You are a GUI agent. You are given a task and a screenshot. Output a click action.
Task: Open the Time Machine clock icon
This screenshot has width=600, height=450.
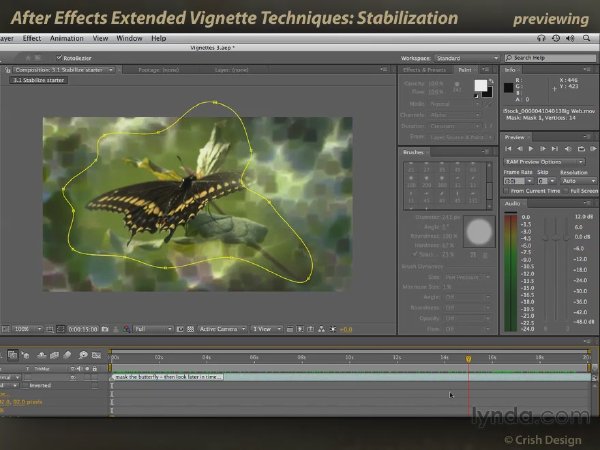(x=556, y=38)
